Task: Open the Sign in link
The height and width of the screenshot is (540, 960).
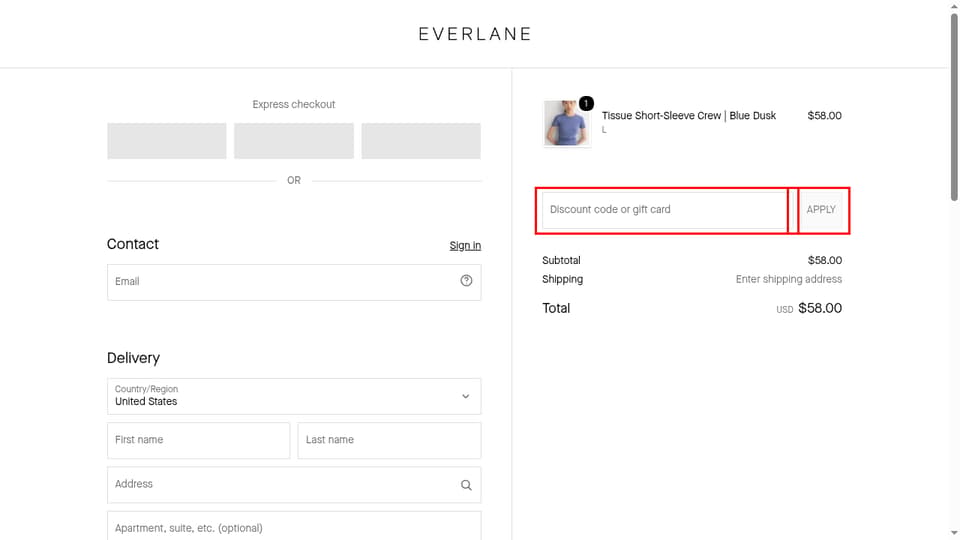Action: (465, 246)
